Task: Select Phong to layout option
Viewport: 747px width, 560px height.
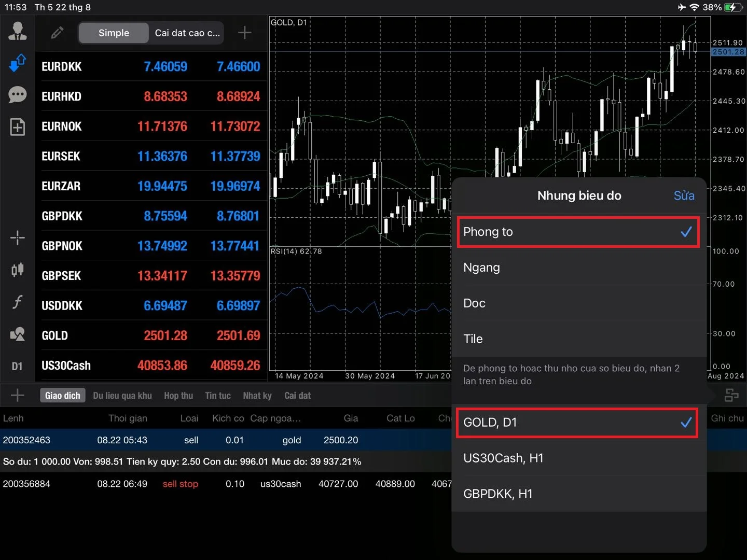Action: click(x=578, y=232)
